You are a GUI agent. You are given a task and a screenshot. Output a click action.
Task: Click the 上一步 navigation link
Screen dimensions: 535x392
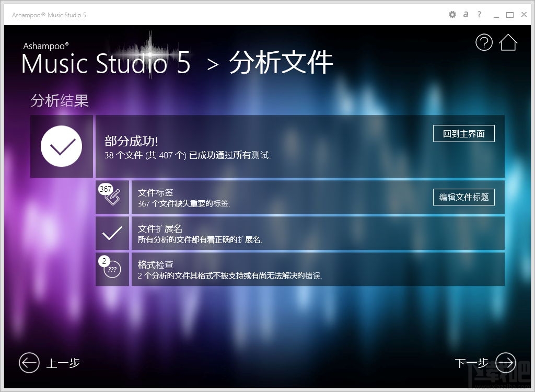coord(64,363)
